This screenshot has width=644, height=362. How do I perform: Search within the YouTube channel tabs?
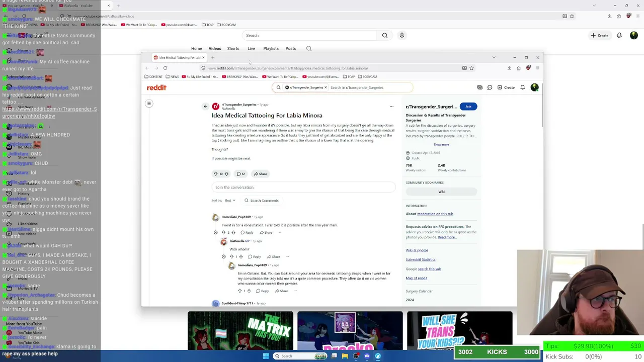pos(309,49)
